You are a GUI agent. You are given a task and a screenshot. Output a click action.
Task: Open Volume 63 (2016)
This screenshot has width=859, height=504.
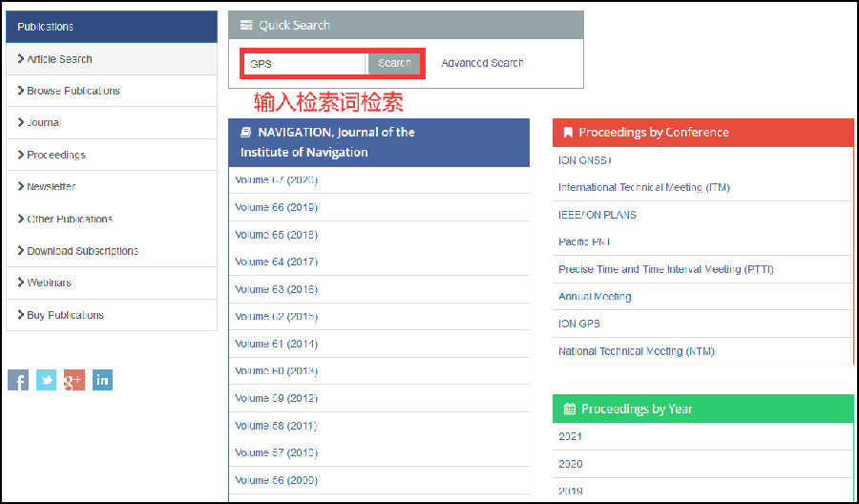(276, 288)
